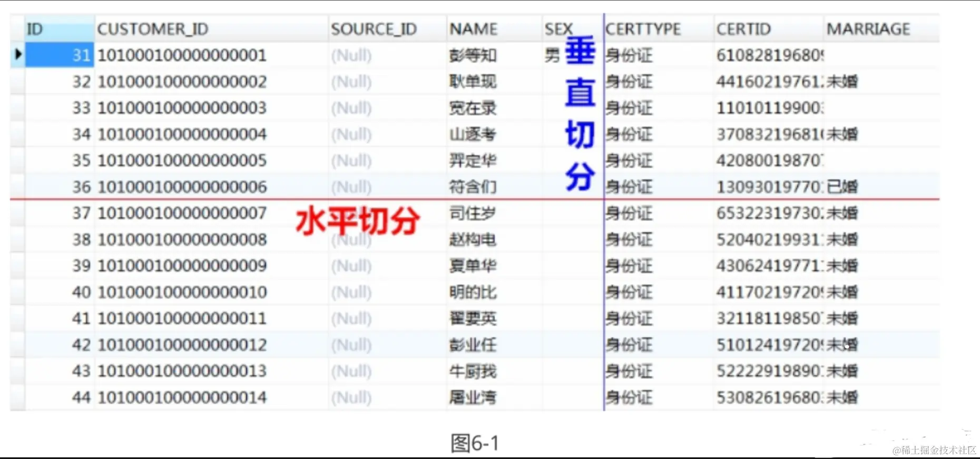Sort by the CUSTOMER_ID column header
980x459 pixels.
pyautogui.click(x=211, y=29)
